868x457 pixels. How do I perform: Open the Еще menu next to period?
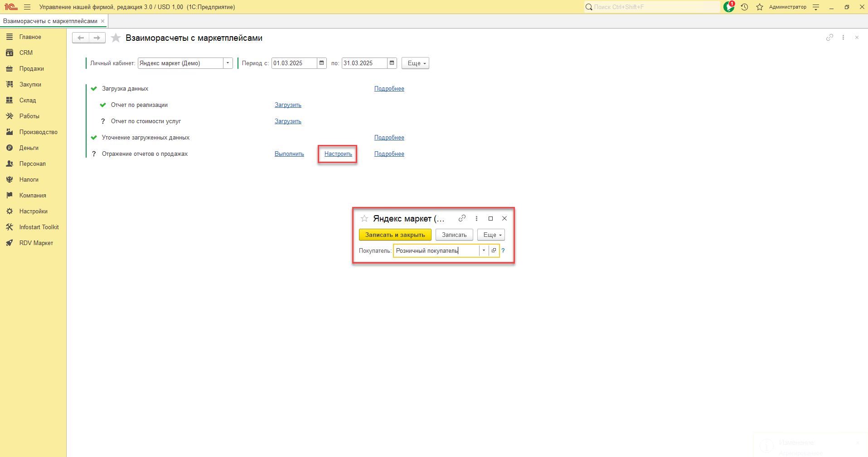(x=415, y=63)
